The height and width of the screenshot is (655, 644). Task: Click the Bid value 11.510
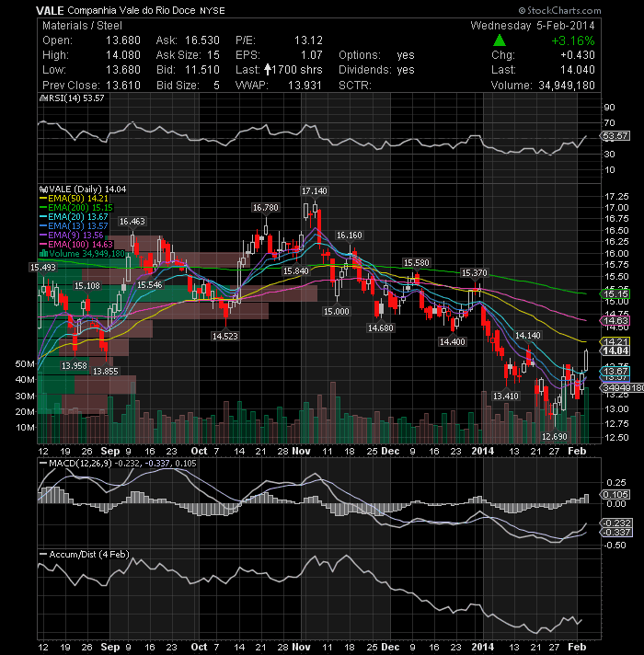click(x=202, y=69)
